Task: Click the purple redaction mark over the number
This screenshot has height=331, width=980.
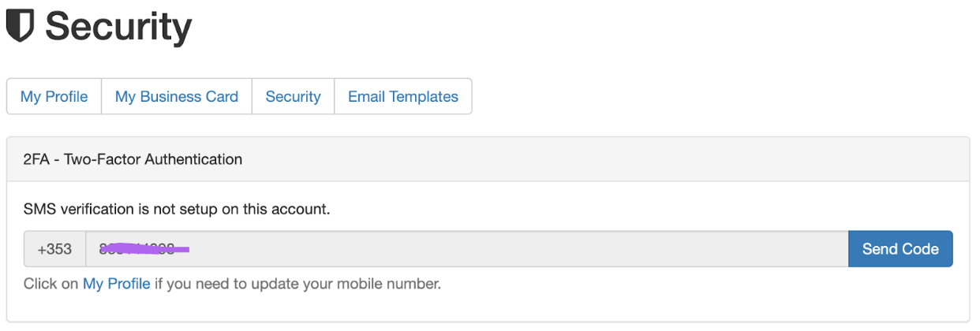Action: click(146, 249)
